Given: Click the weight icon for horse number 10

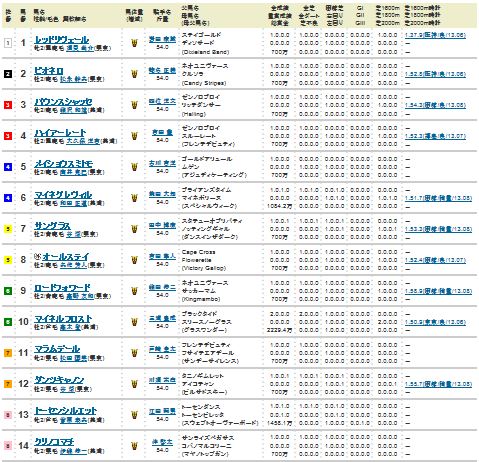Looking at the screenshot, I should (x=134, y=322).
